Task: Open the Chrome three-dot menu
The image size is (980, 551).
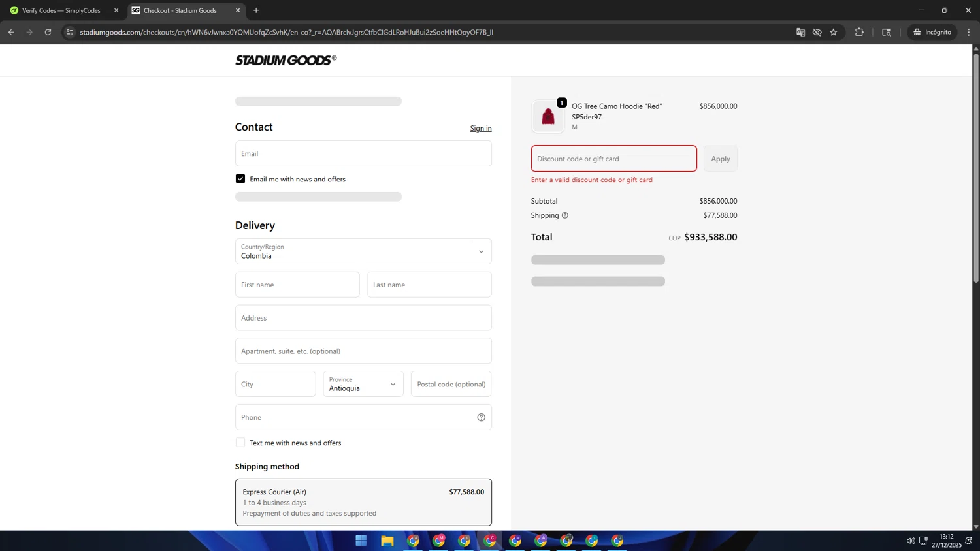Action: tap(969, 32)
